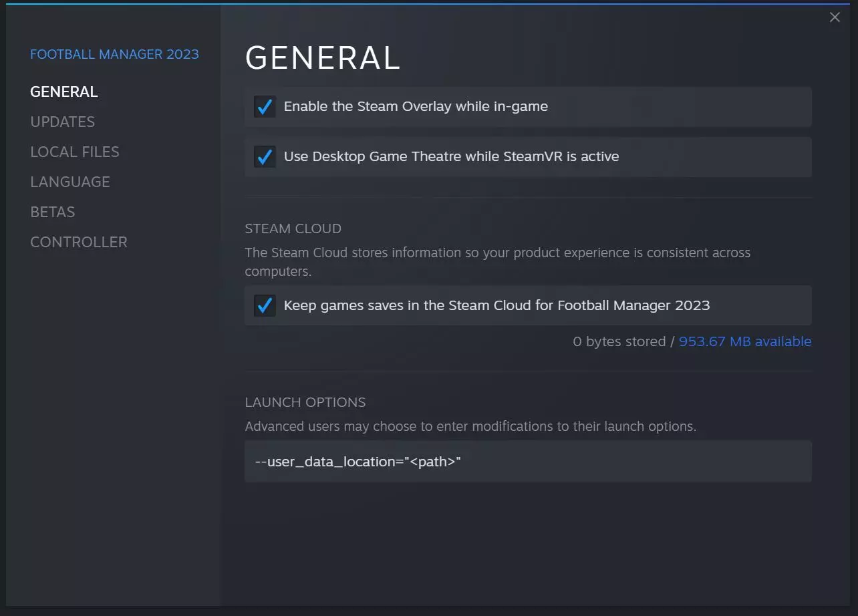Click the FOOTBALL MANAGER 2023 sidebar title
858x616 pixels.
pos(114,54)
